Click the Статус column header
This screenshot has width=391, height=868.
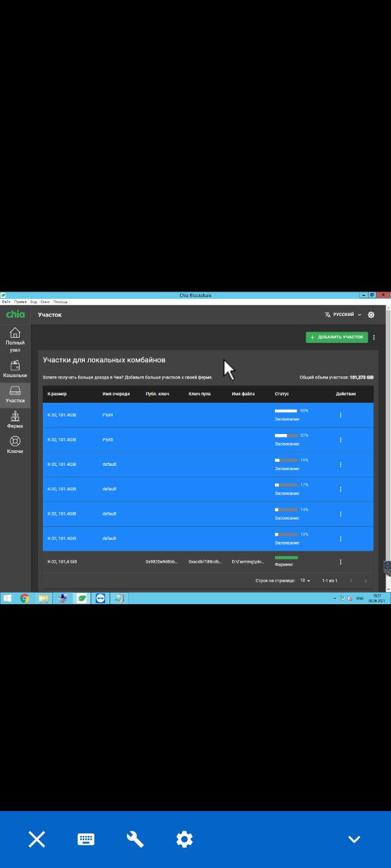[282, 394]
